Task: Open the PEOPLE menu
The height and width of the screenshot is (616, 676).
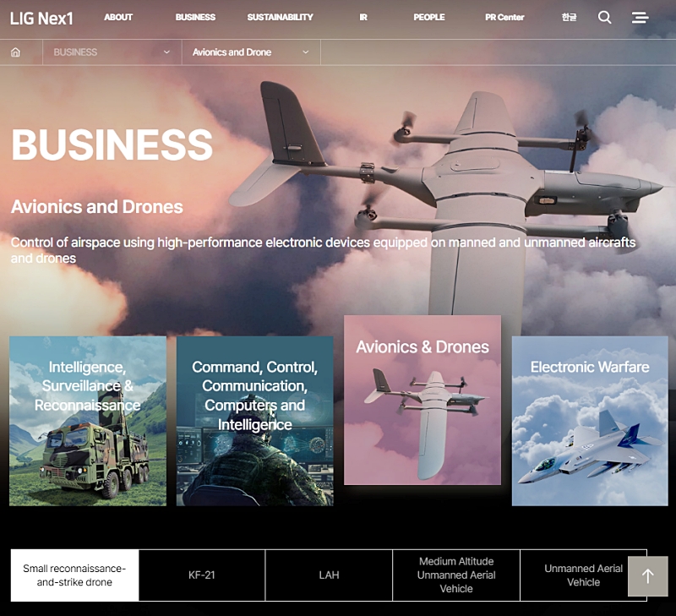Action: click(x=429, y=17)
